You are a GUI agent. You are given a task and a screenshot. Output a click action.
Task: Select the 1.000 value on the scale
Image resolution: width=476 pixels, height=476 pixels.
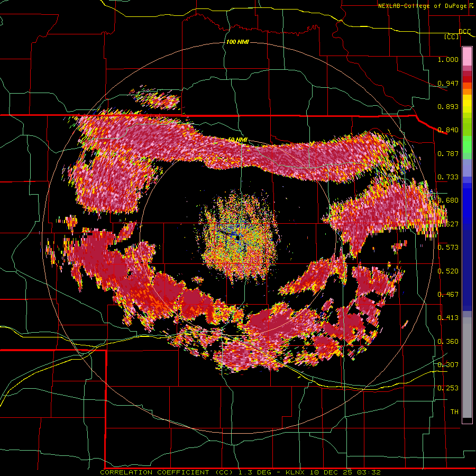[448, 59]
